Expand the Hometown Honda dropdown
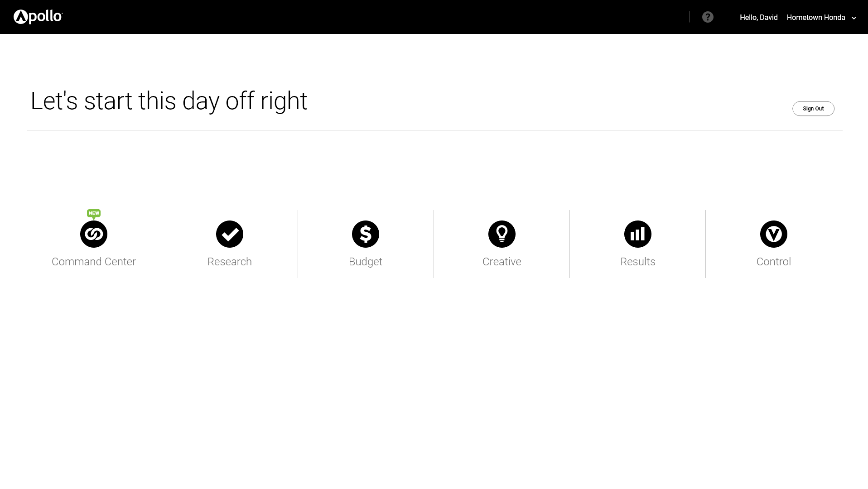The width and height of the screenshot is (868, 489). point(821,17)
